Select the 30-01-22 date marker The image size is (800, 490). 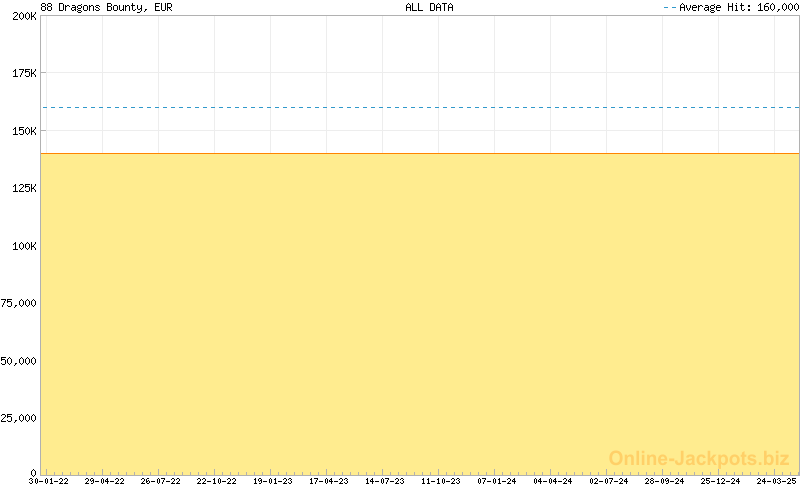pos(48,481)
